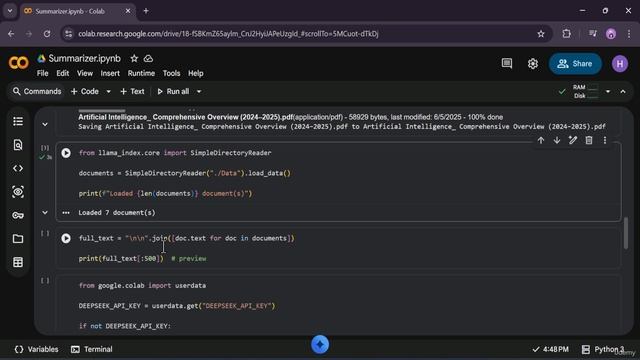Move cell up arrow
640x360 pixels.
[541, 140]
